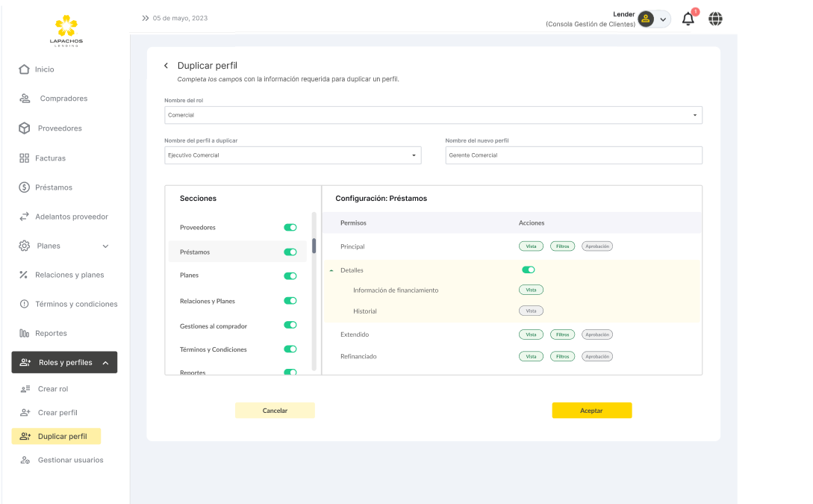Go to Crear perfil menu item
The image size is (813, 504).
(x=57, y=412)
